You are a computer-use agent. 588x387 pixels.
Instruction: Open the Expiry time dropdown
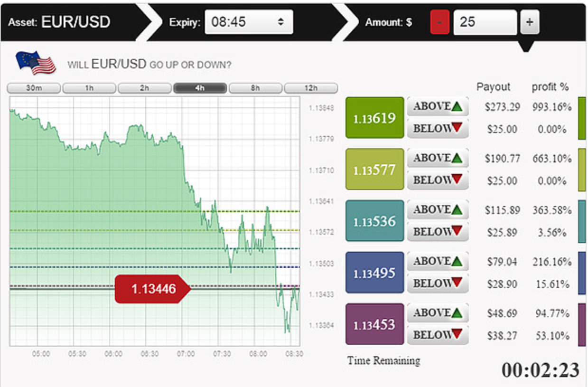pos(249,21)
